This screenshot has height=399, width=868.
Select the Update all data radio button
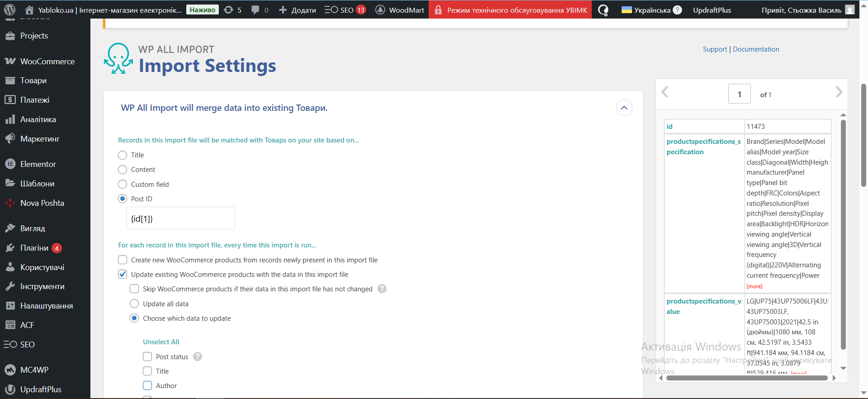(134, 304)
